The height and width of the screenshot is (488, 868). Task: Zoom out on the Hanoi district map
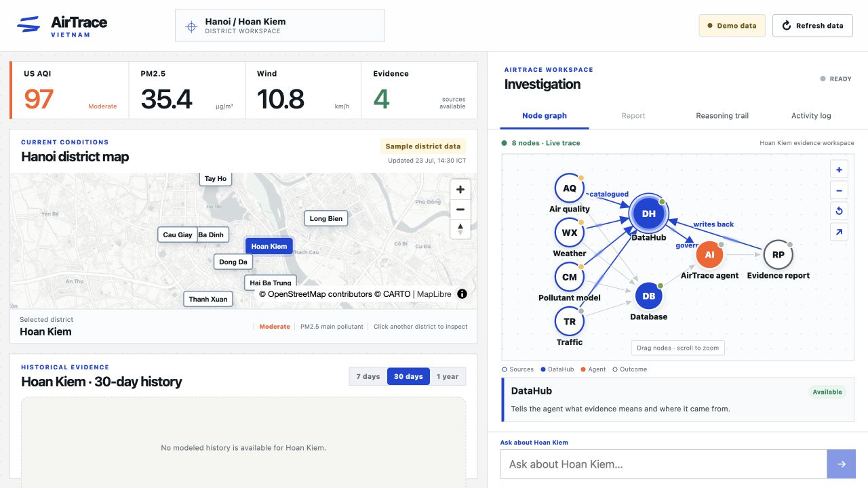(x=460, y=209)
